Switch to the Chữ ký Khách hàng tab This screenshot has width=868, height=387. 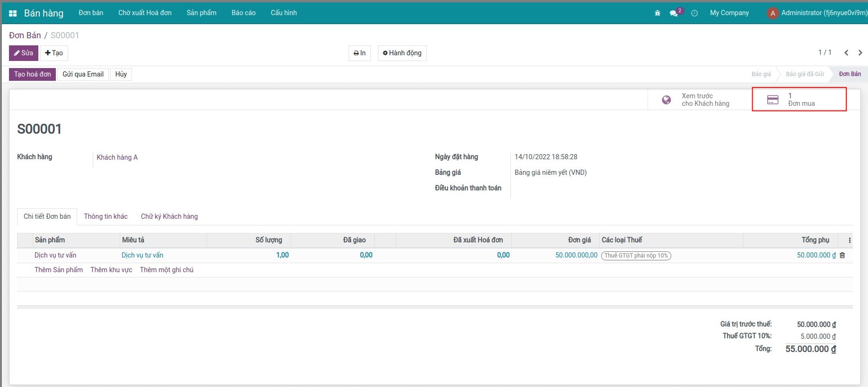169,216
